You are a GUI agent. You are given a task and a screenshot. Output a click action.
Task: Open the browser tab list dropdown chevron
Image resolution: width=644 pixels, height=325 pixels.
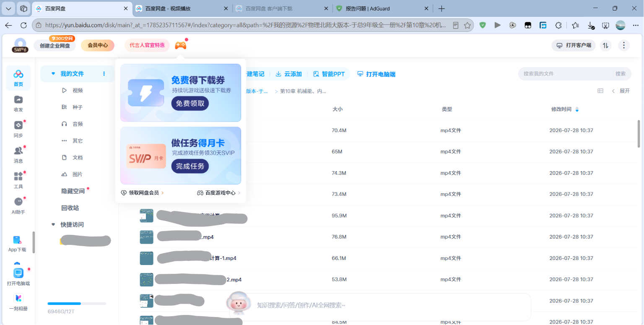(x=9, y=8)
